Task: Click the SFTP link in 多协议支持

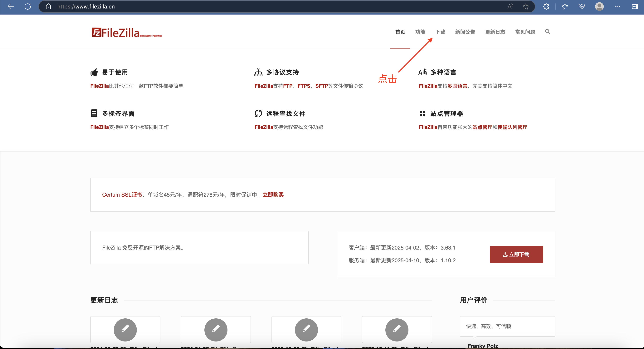Action: pyautogui.click(x=321, y=86)
